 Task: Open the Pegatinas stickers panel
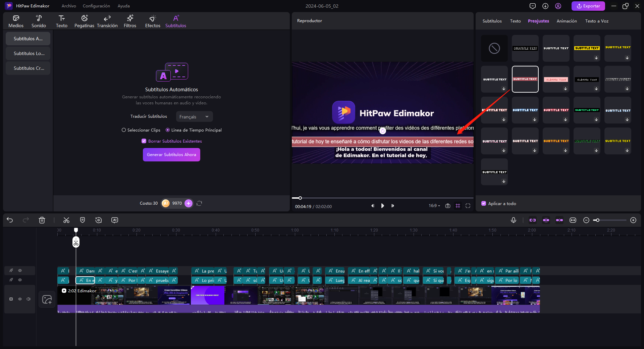tap(84, 21)
